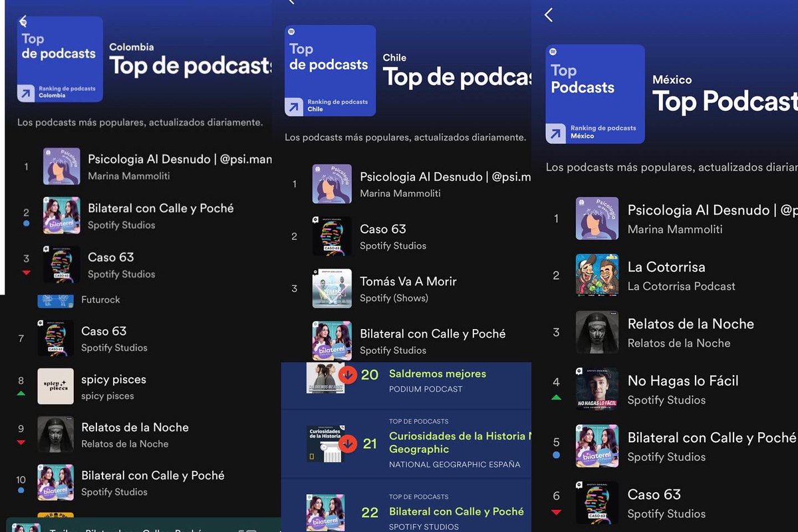
Task: Click 'México' label above chart title
Action: point(672,80)
